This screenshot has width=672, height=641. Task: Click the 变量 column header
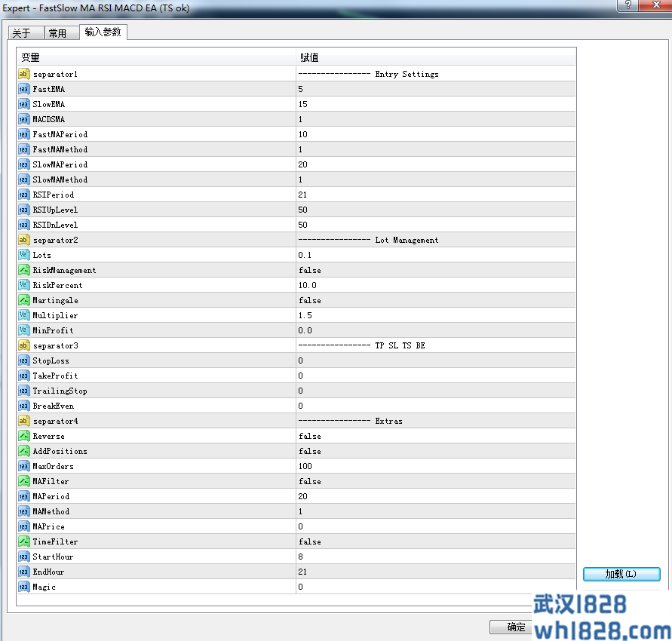point(156,57)
